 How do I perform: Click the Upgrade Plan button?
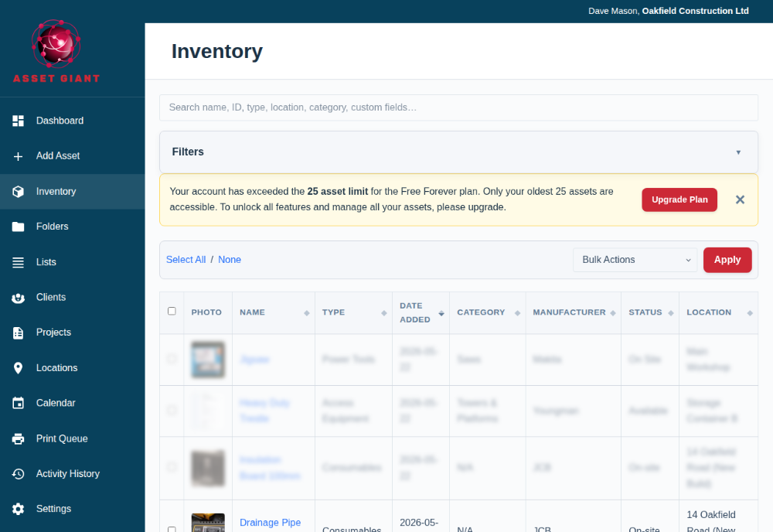(679, 199)
